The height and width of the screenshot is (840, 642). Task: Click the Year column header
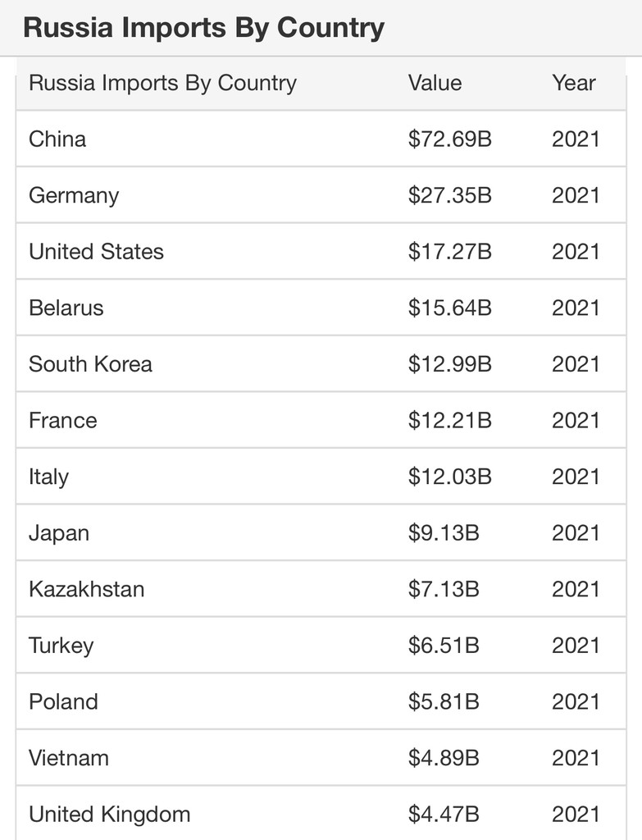point(573,83)
